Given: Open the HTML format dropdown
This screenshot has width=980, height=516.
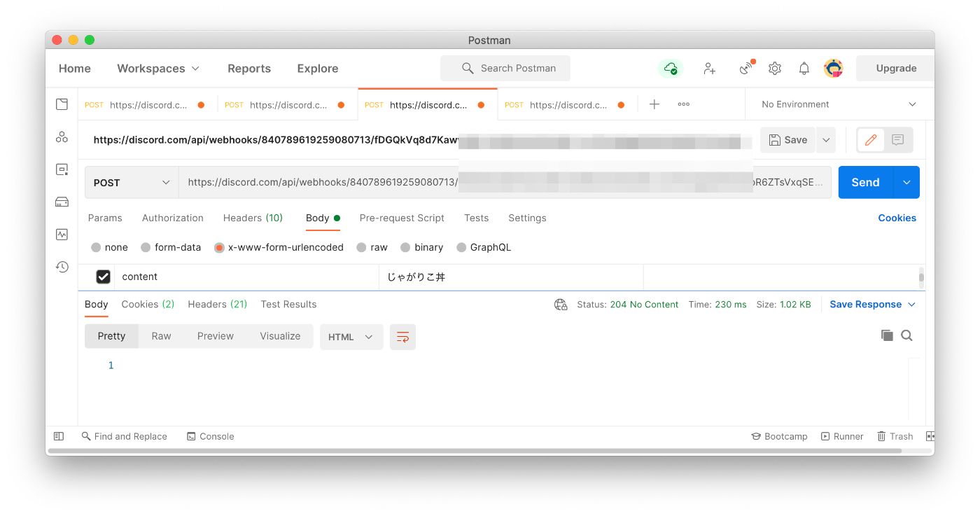Looking at the screenshot, I should coord(351,337).
